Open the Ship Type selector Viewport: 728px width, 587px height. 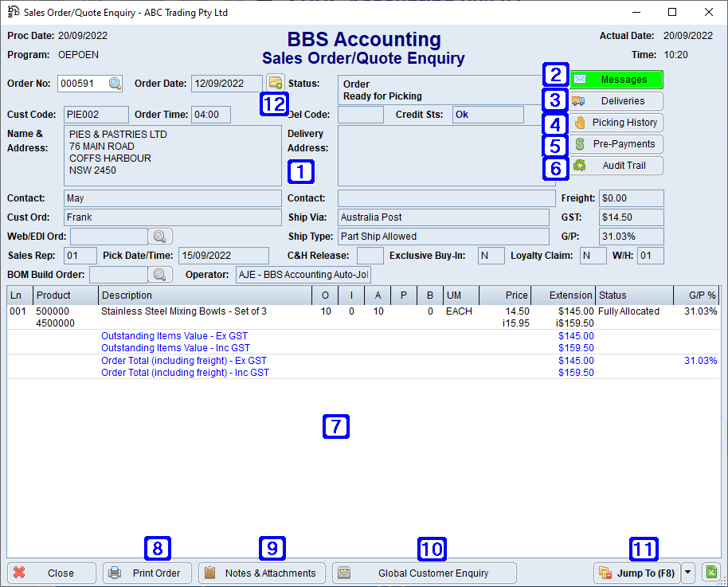443,236
